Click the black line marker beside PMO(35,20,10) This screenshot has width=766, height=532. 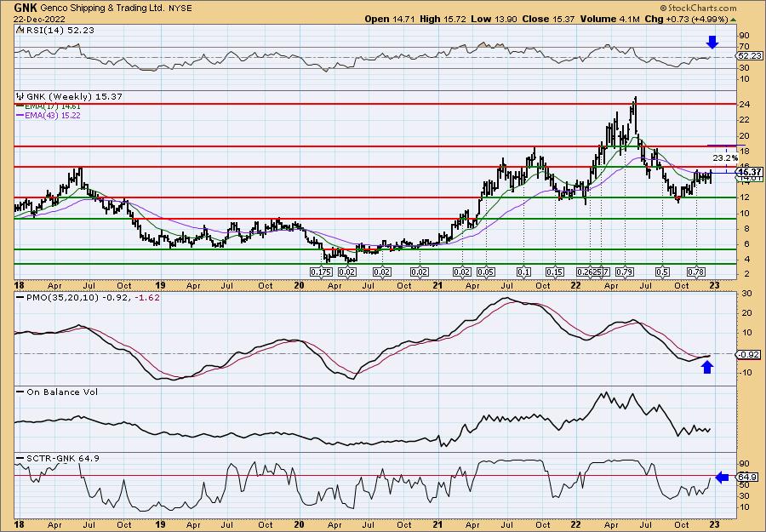20,297
